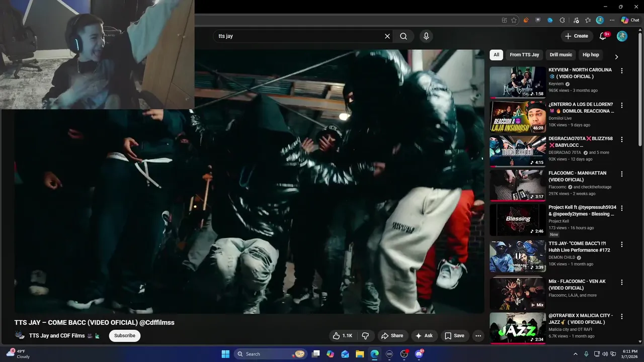
Task: Open the orange extension icon in Edge toolbar
Action: pos(526,20)
